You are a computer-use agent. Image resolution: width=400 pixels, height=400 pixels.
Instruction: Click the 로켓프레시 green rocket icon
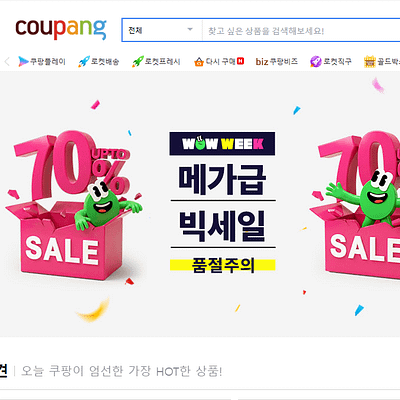pos(137,61)
